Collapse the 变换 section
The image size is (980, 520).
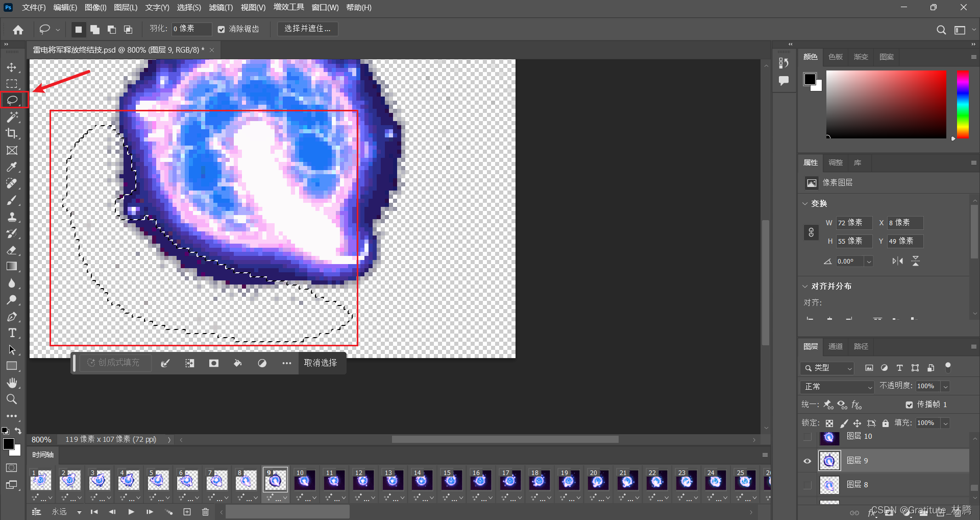point(805,203)
